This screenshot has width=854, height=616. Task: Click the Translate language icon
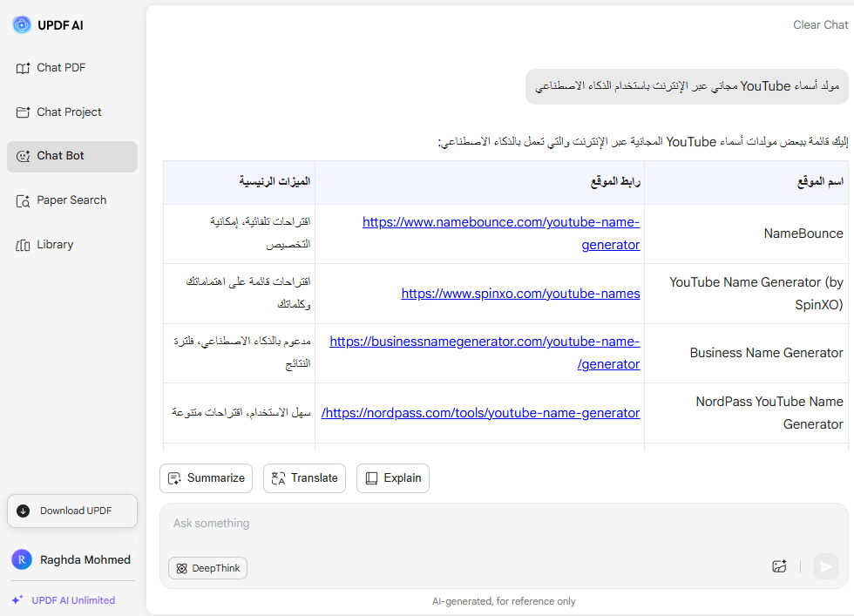(x=278, y=478)
